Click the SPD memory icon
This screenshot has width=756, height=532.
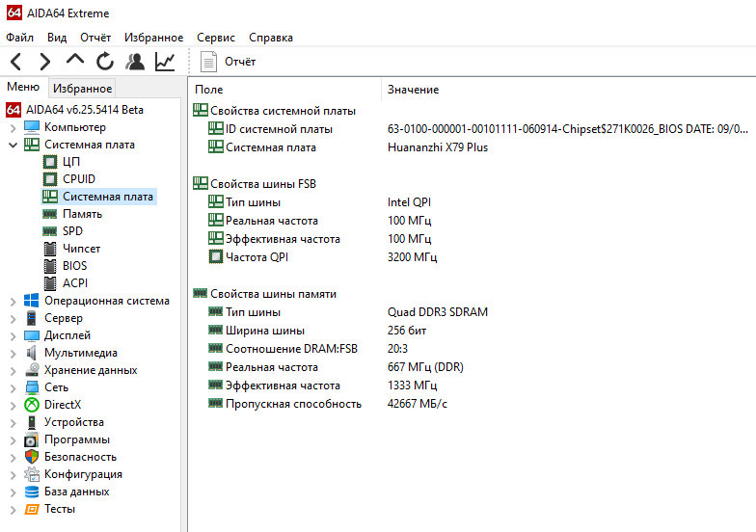click(x=50, y=231)
